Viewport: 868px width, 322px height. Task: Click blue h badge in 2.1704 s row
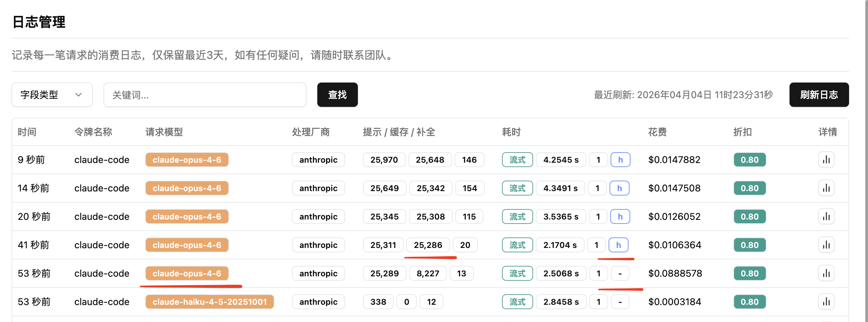[x=618, y=245]
